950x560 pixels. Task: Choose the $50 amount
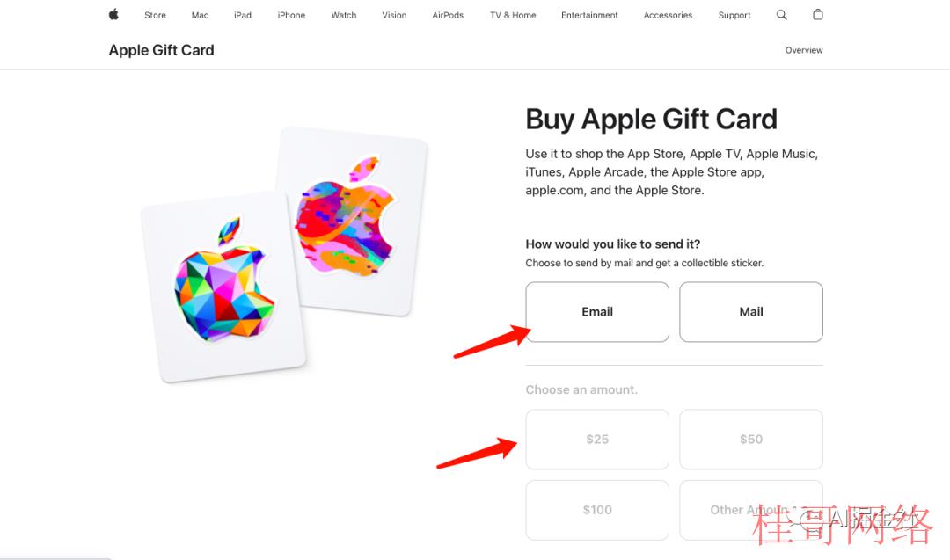pos(750,440)
